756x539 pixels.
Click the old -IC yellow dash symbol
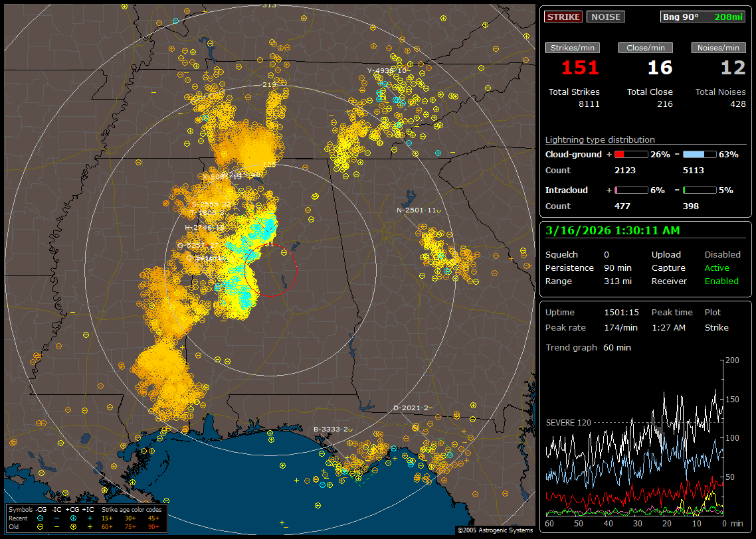(56, 526)
